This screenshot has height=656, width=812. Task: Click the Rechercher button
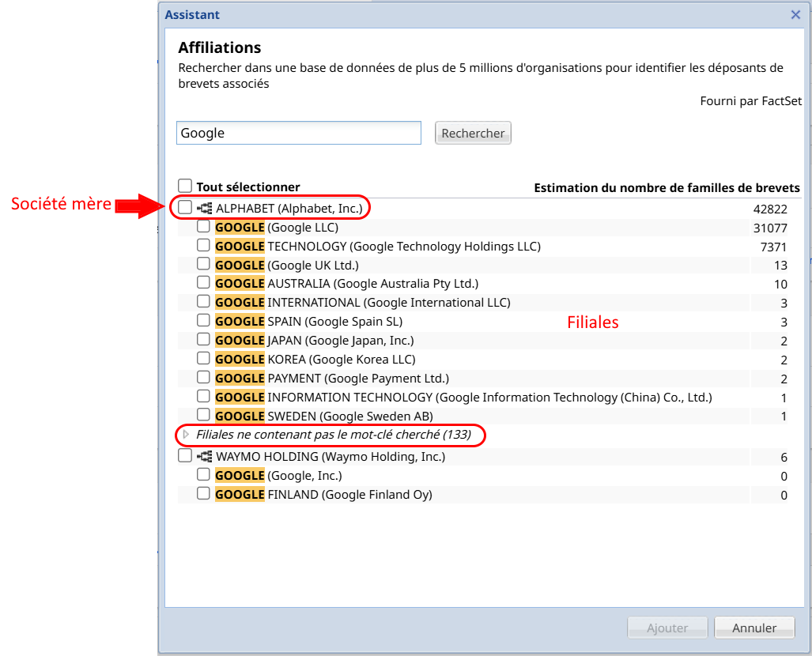point(473,133)
